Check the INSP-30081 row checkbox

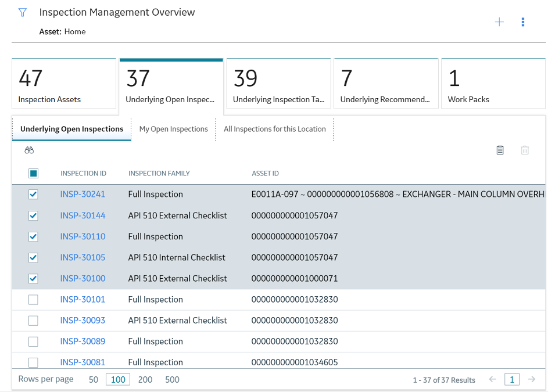coord(33,362)
